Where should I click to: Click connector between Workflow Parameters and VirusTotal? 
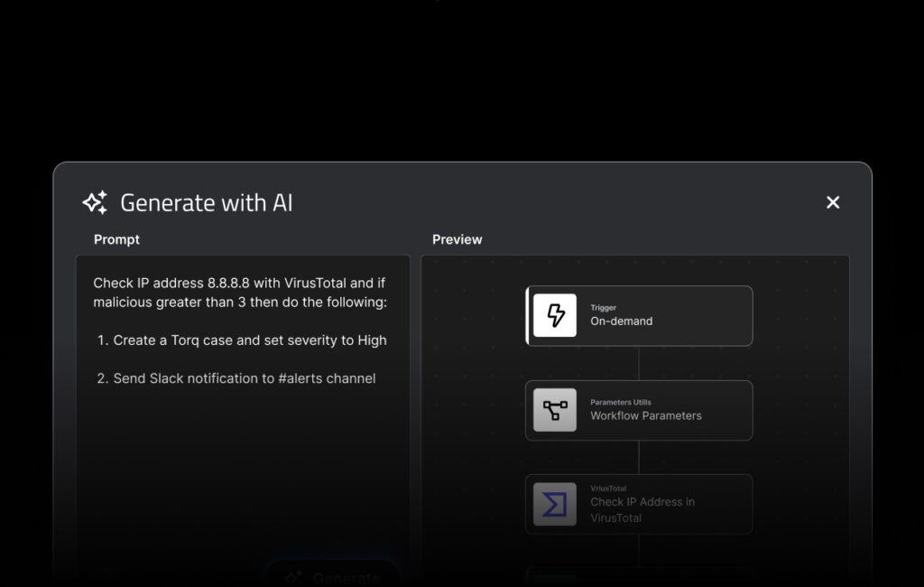(639, 457)
